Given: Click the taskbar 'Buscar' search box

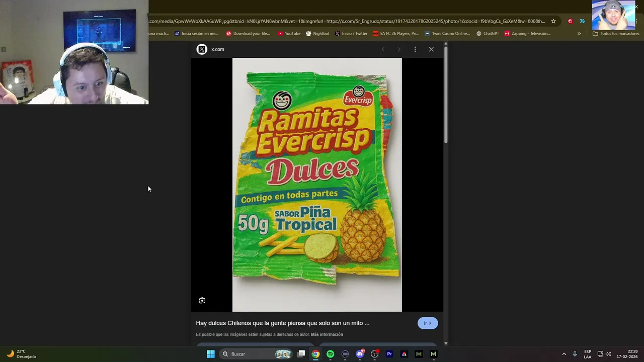Looking at the screenshot, I should pos(257,354).
